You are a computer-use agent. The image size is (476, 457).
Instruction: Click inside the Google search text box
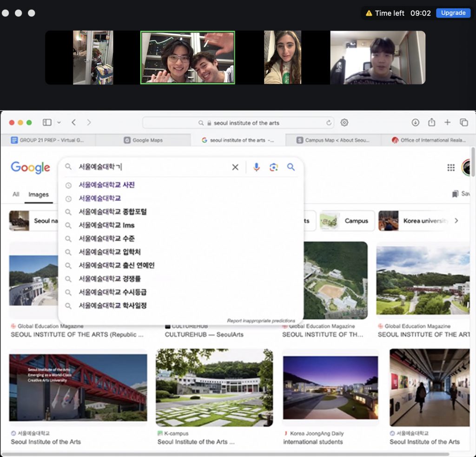click(152, 167)
